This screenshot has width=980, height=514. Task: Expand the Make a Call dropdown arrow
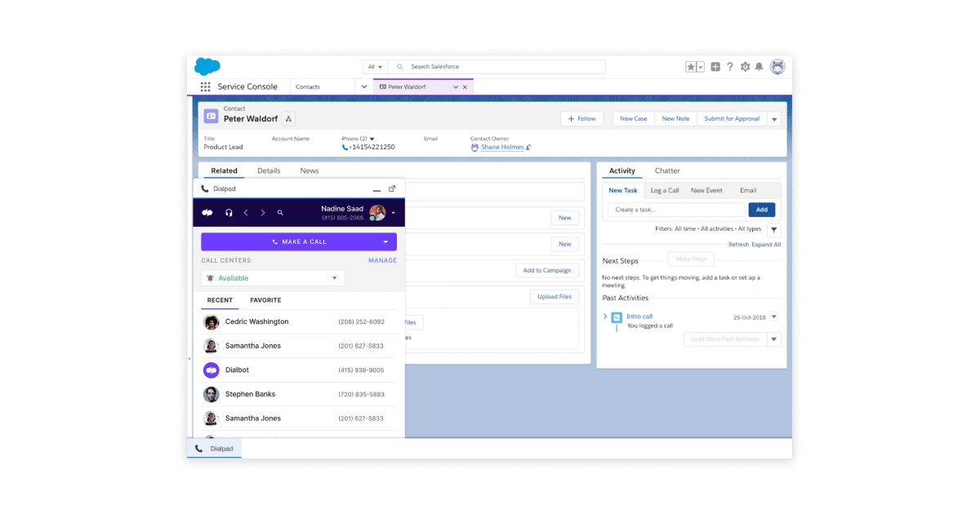coord(385,241)
